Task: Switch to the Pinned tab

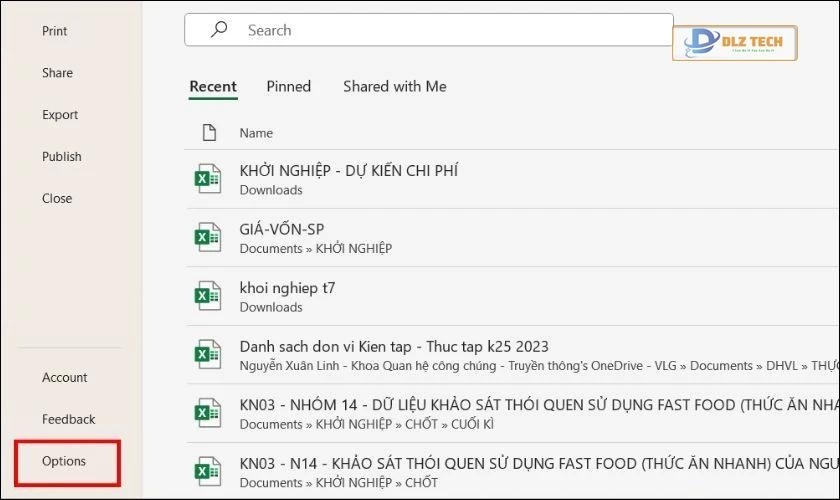Action: point(288,86)
